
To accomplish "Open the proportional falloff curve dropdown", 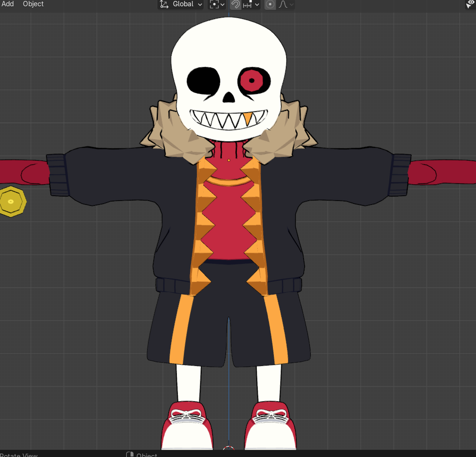I will [286, 4].
